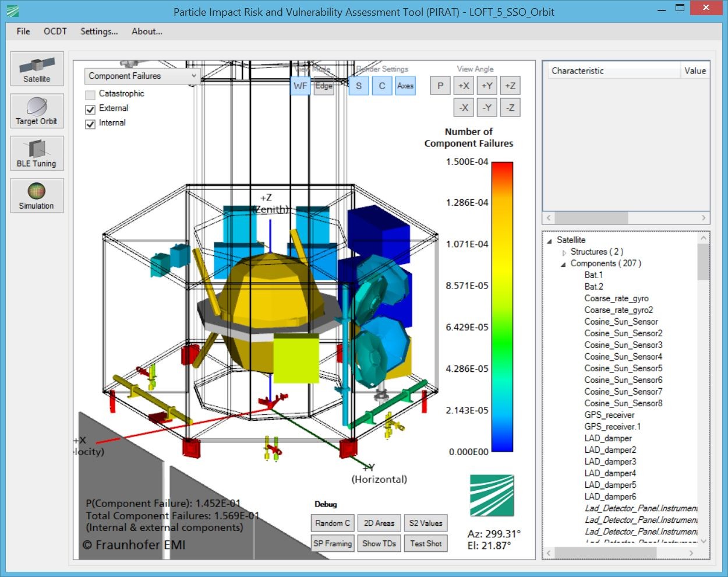Toggle wireframe WF view mode
728x577 pixels.
click(301, 86)
